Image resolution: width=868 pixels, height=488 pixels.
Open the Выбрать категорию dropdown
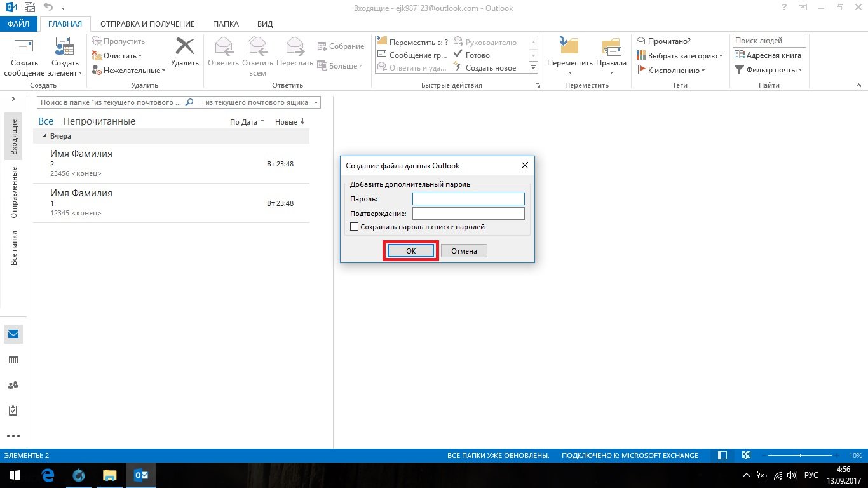[679, 56]
